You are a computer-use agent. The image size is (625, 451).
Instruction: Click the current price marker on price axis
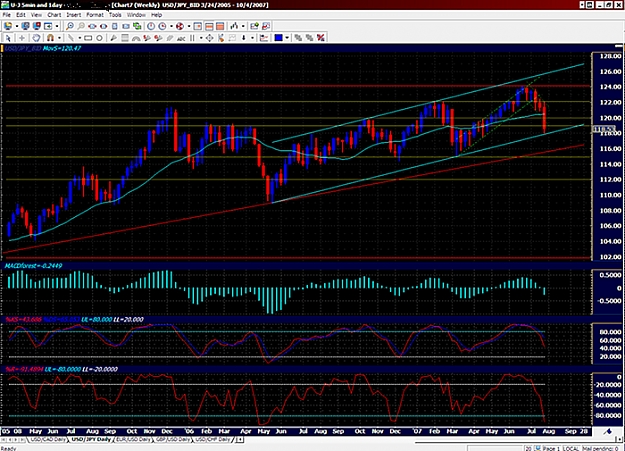tap(605, 129)
